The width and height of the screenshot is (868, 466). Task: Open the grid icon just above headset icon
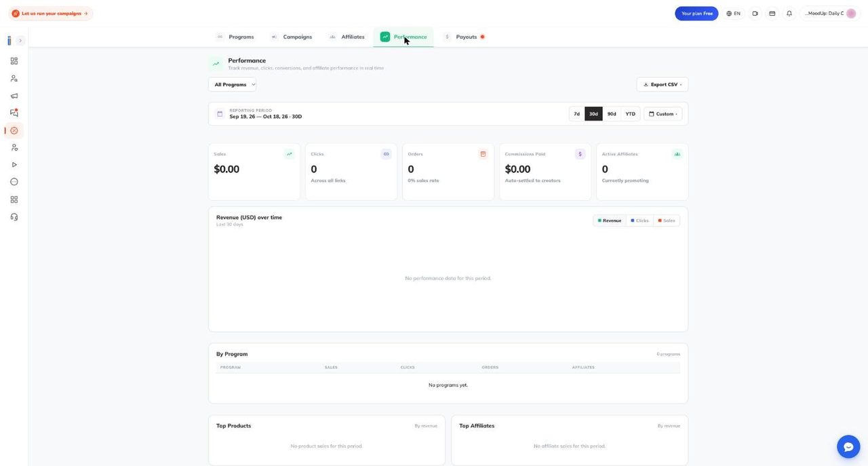pos(14,199)
